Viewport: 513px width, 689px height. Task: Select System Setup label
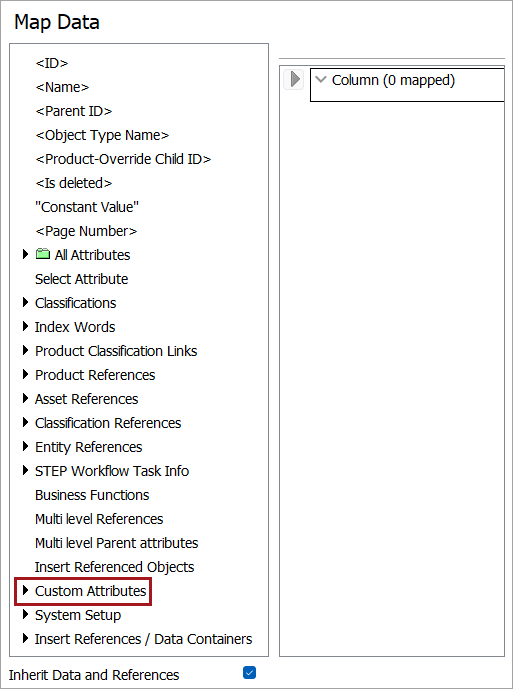(78, 615)
